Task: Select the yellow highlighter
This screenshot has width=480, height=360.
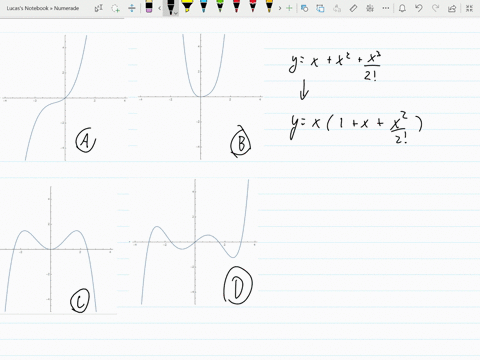Action: point(187,7)
